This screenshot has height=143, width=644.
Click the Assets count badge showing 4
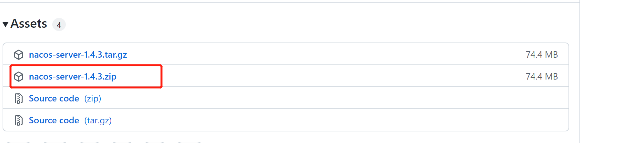tap(59, 25)
